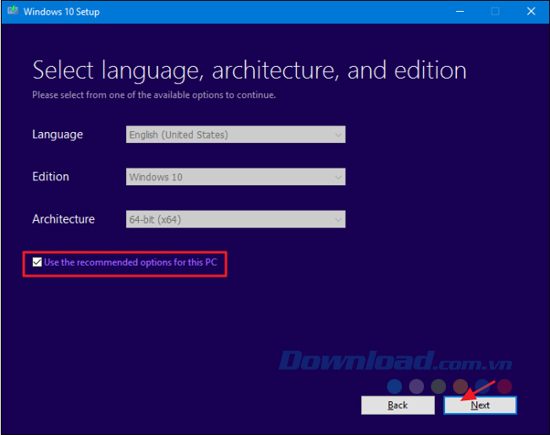The height and width of the screenshot is (435, 550).
Task: Close the Windows 10 Setup window
Action: [x=531, y=12]
